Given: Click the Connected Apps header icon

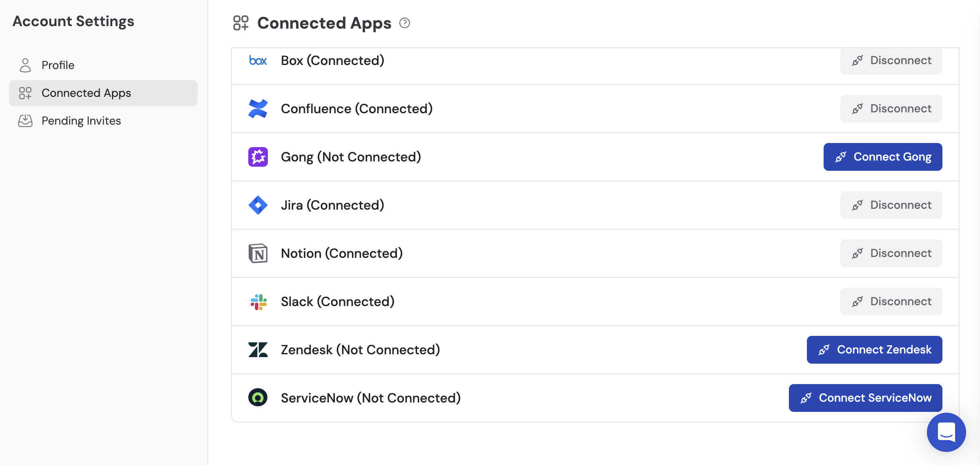Looking at the screenshot, I should (241, 23).
